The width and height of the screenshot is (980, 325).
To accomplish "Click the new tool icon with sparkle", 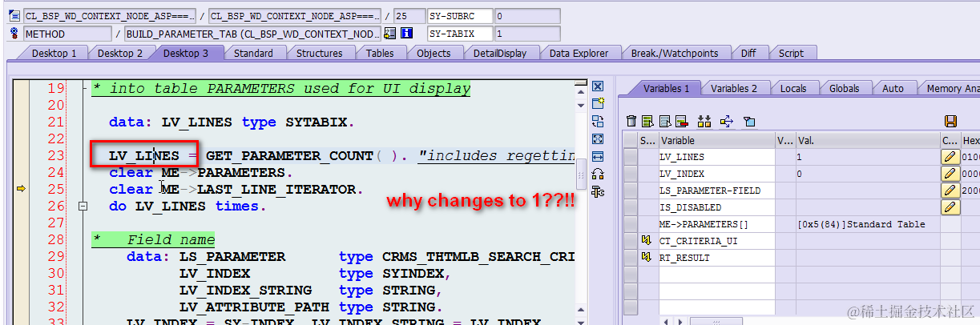I will pos(597,104).
